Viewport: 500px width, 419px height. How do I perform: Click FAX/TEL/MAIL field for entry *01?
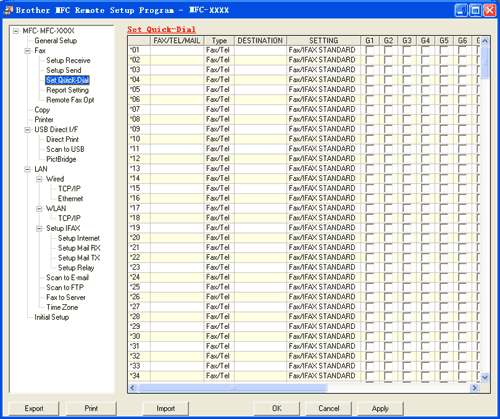point(177,50)
